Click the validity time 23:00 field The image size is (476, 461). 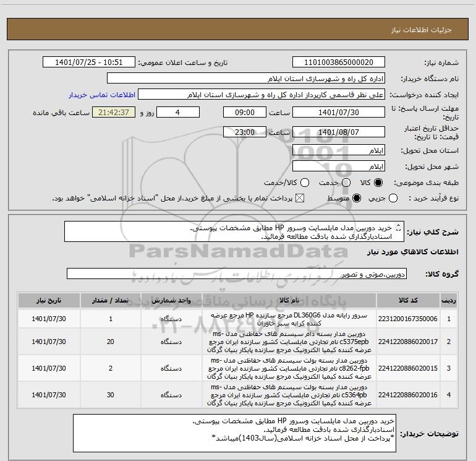(245, 132)
